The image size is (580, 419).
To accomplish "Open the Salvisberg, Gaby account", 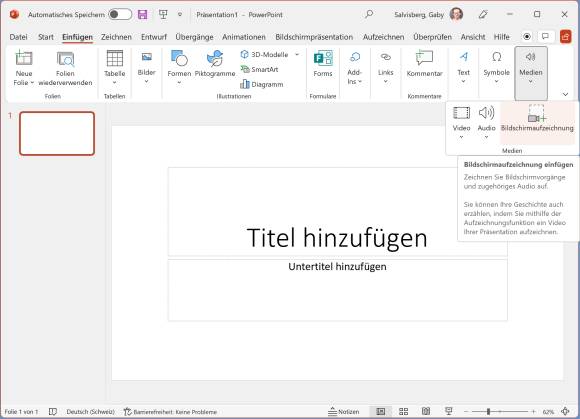I will pos(429,14).
